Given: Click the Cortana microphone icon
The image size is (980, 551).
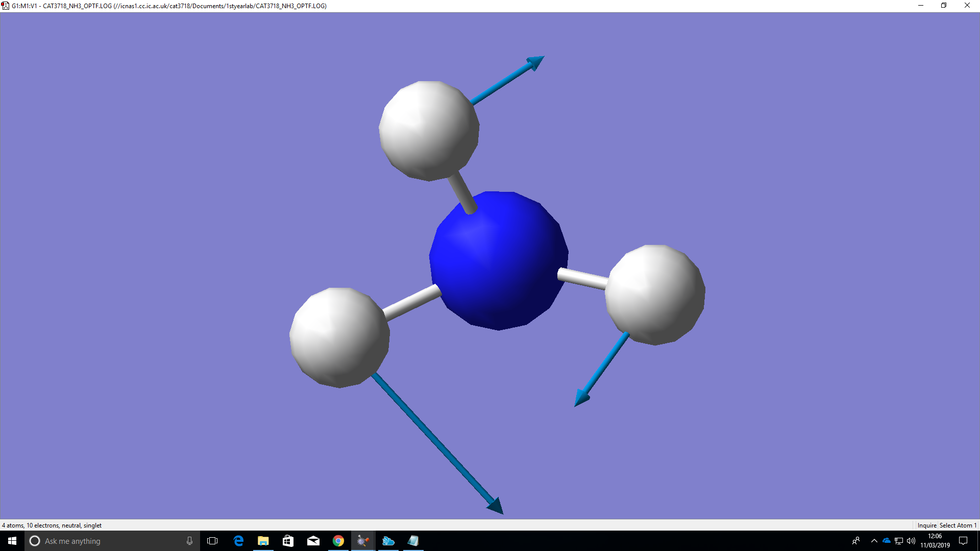Looking at the screenshot, I should [189, 541].
